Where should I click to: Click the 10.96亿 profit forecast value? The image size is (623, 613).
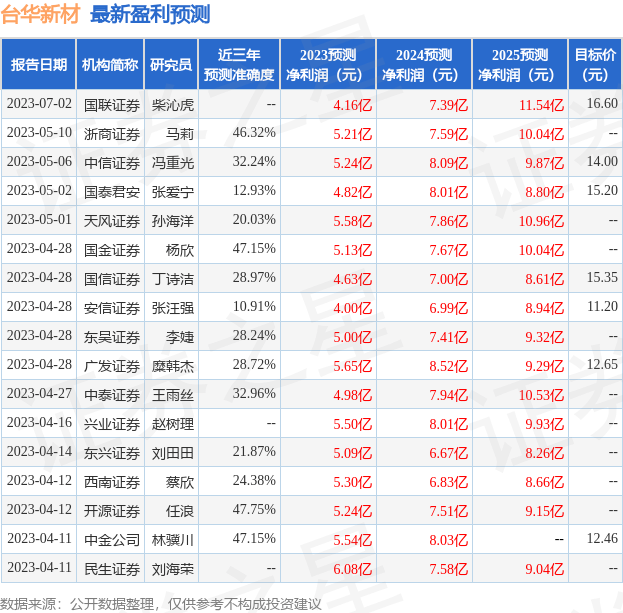pos(541,220)
